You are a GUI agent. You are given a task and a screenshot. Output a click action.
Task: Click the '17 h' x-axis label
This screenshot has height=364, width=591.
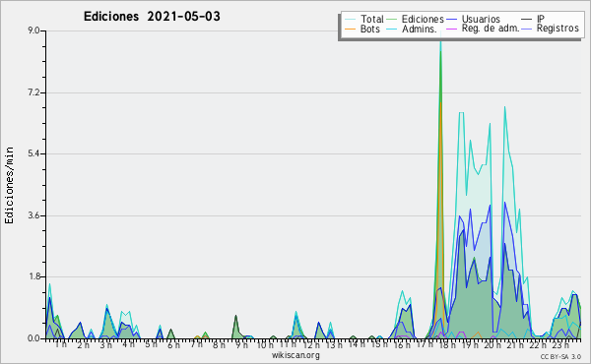tap(425, 344)
